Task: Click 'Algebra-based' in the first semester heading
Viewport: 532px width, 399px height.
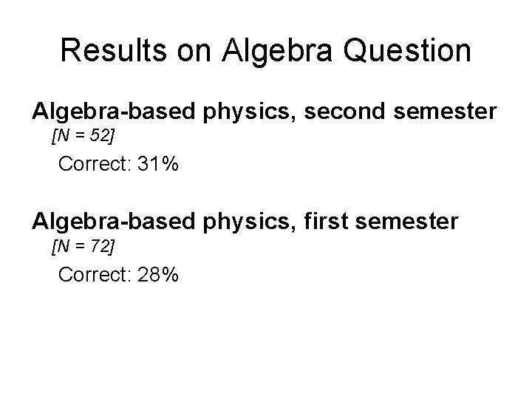Action: point(113,222)
